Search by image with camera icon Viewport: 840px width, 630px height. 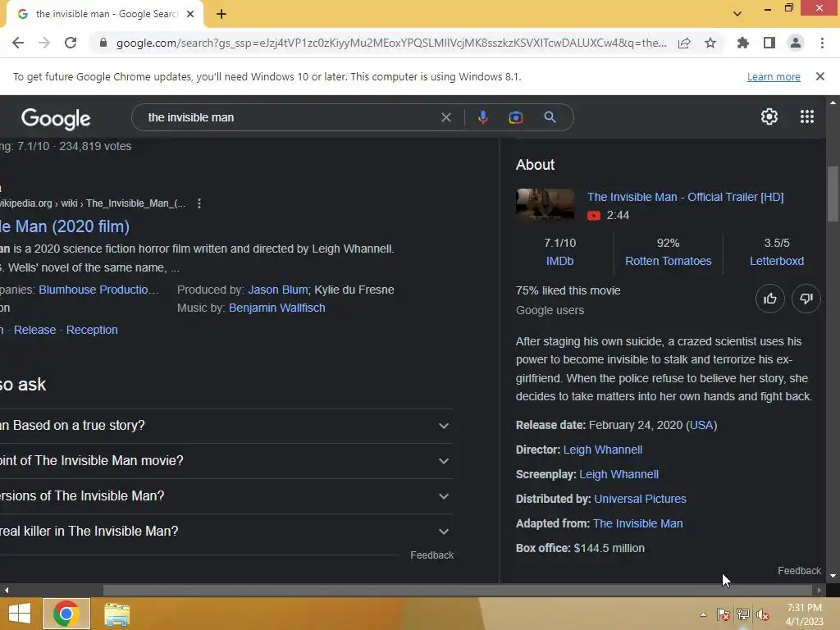pos(515,117)
